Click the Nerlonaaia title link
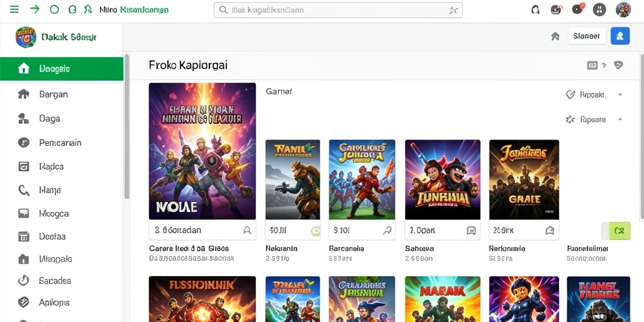The image size is (644, 322). tap(508, 248)
